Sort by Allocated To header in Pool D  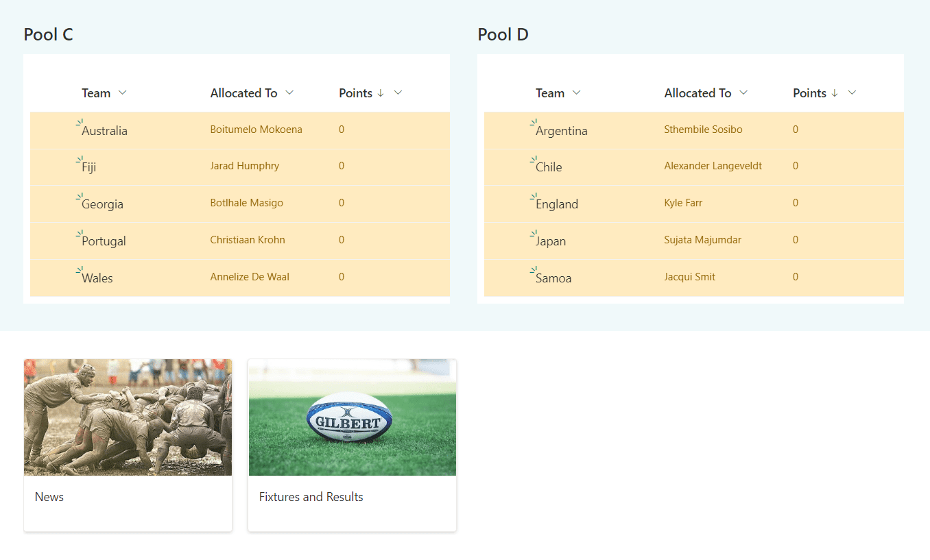point(697,93)
